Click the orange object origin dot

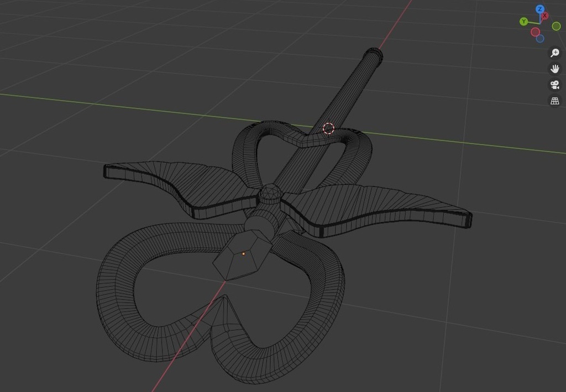point(243,254)
